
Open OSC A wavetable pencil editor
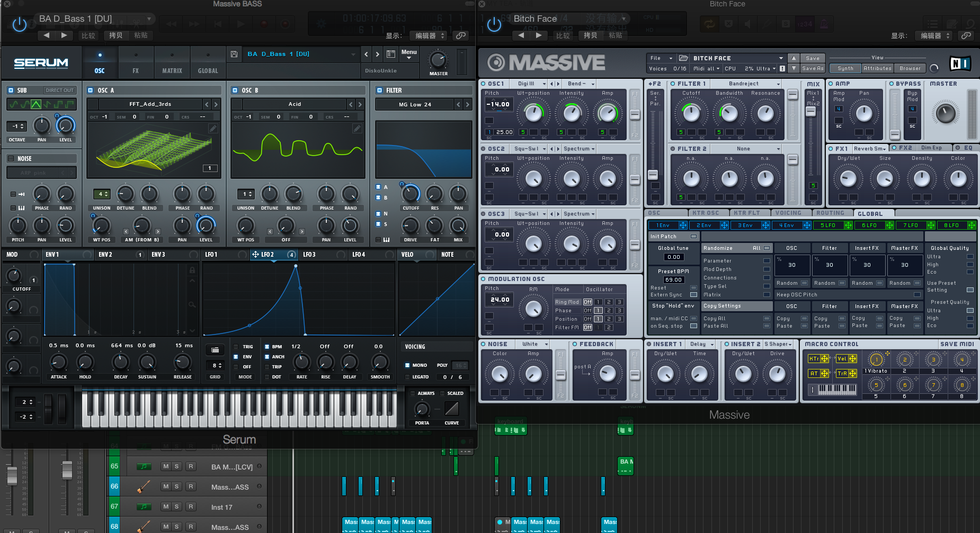213,128
